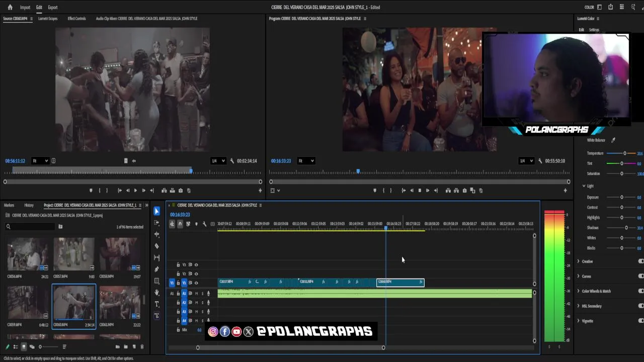Open Button Editor plus in Program monitor

(x=565, y=191)
